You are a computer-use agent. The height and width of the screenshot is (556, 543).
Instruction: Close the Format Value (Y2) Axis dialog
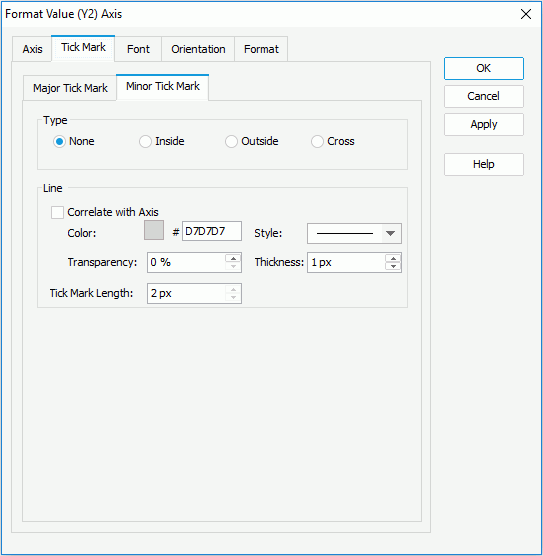(x=526, y=14)
